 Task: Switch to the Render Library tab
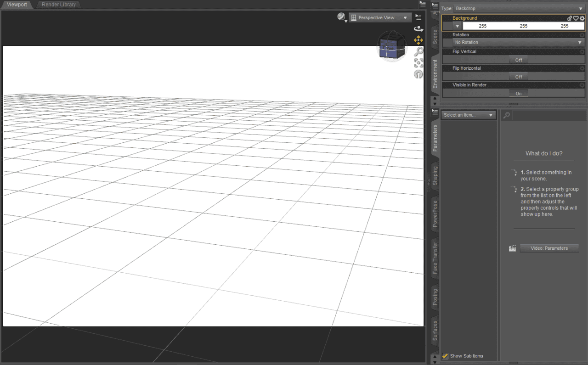coord(58,5)
